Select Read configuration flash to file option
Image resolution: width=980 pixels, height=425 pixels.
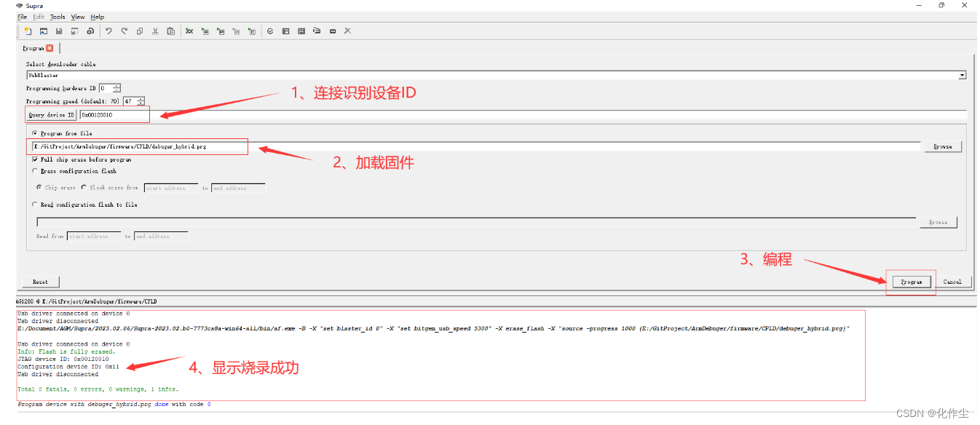coord(35,204)
